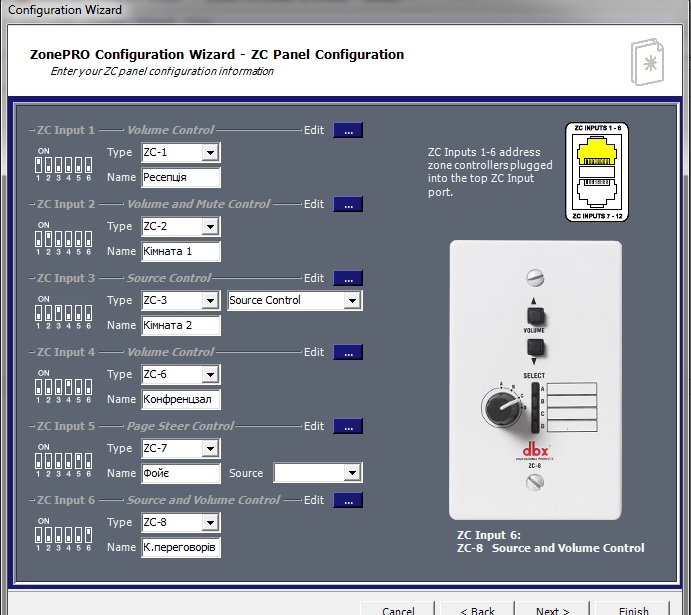
Task: Click the Edit button for ZC Input 1
Action: pyautogui.click(x=347, y=130)
